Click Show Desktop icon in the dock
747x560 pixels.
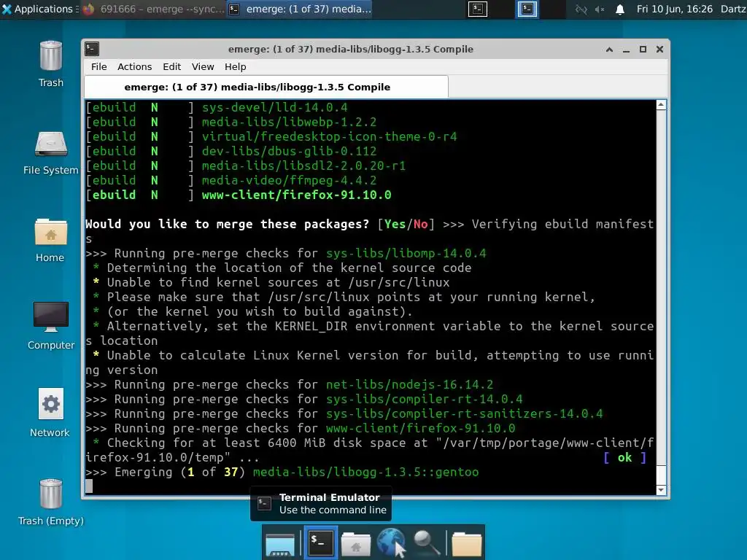279,544
